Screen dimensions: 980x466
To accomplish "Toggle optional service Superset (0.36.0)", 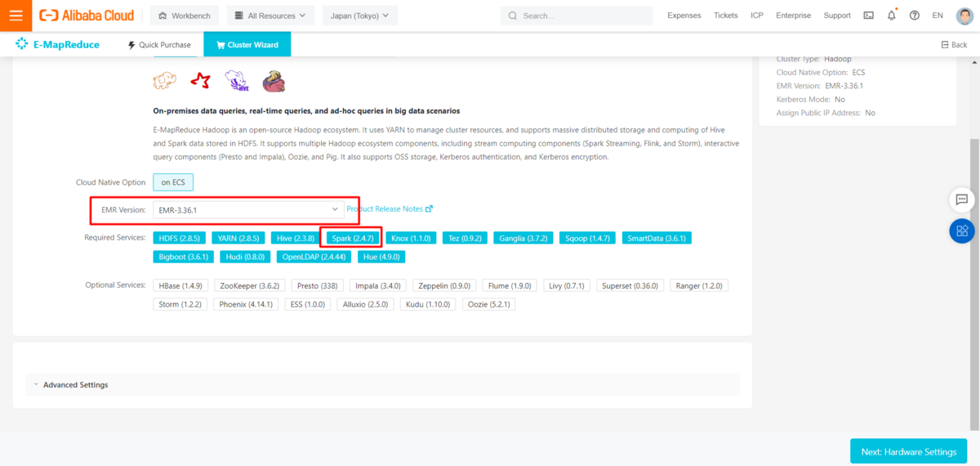I will [630, 286].
